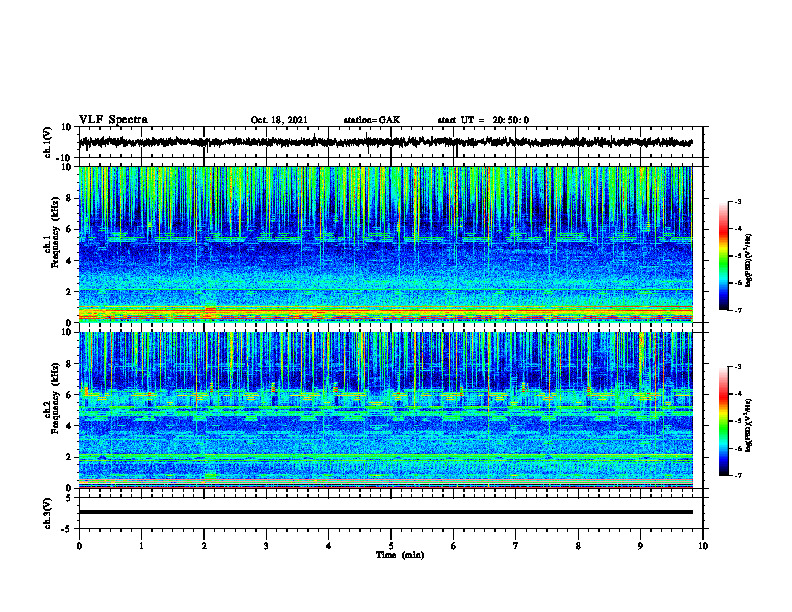792x612 pixels.
Task: Click the ch.3 voltage flat-line trace
Action: click(x=386, y=512)
